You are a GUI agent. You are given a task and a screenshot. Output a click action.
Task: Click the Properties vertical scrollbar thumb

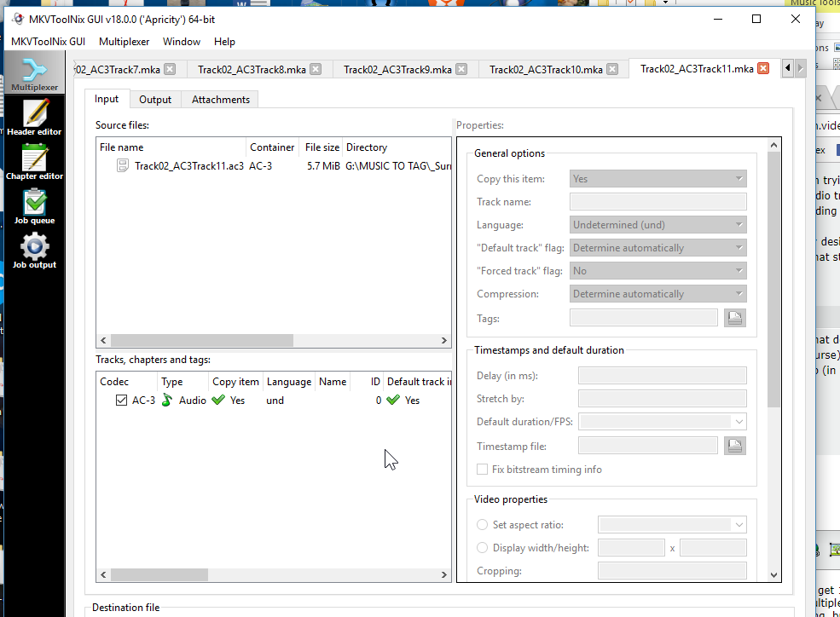coord(773,280)
